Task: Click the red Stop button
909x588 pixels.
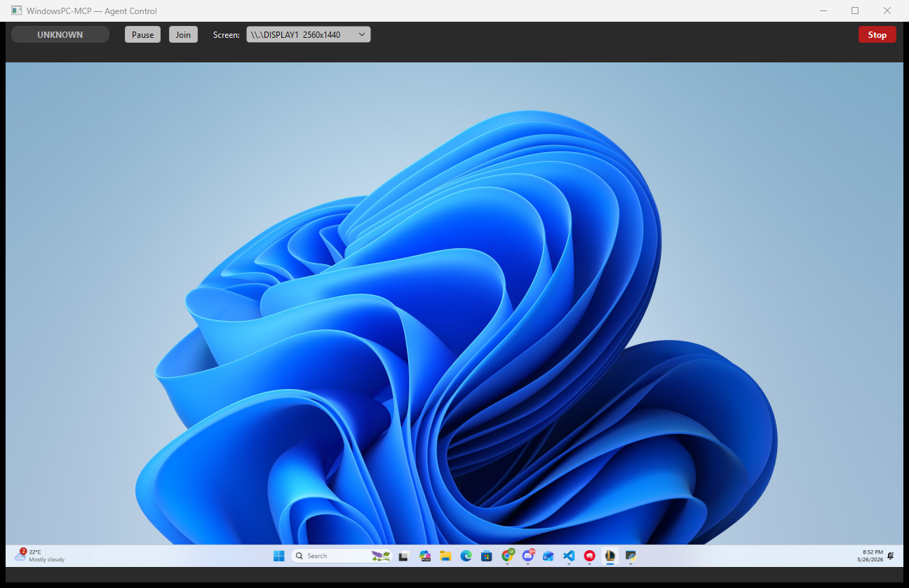Action: [x=877, y=34]
